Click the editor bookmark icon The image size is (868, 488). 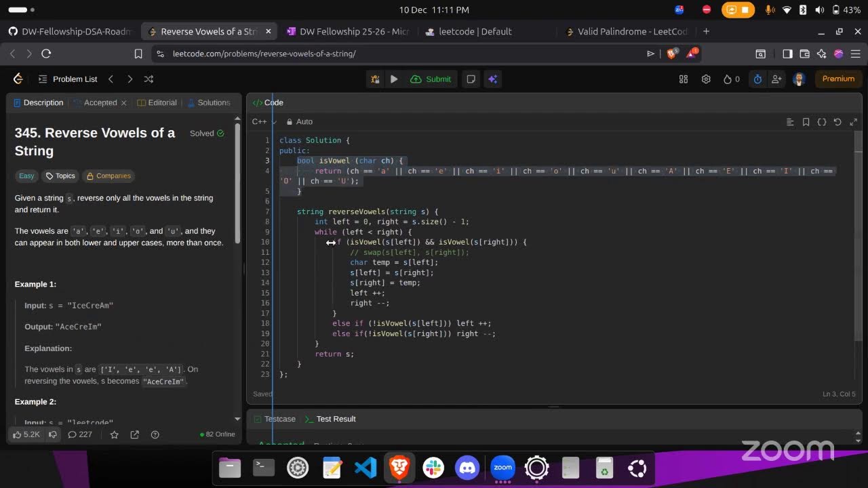pos(806,122)
